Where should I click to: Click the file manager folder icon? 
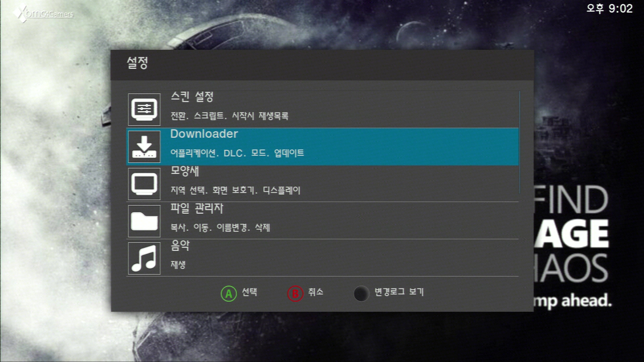[x=144, y=221]
